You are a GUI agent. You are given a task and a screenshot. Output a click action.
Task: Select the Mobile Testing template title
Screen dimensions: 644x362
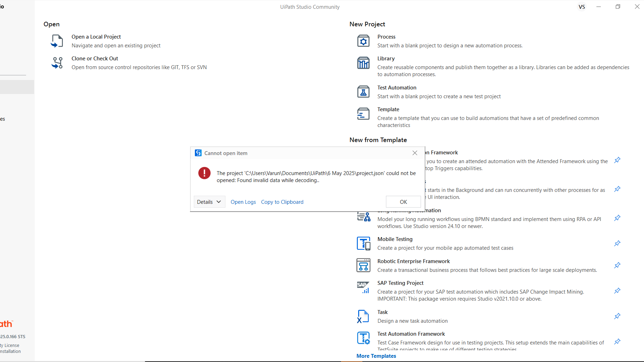pyautogui.click(x=395, y=239)
